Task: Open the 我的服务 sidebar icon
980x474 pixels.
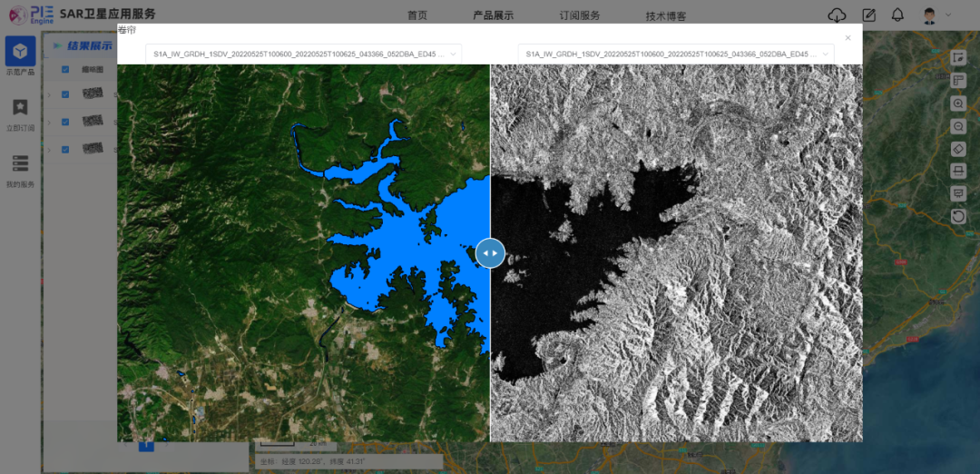Action: pyautogui.click(x=20, y=163)
